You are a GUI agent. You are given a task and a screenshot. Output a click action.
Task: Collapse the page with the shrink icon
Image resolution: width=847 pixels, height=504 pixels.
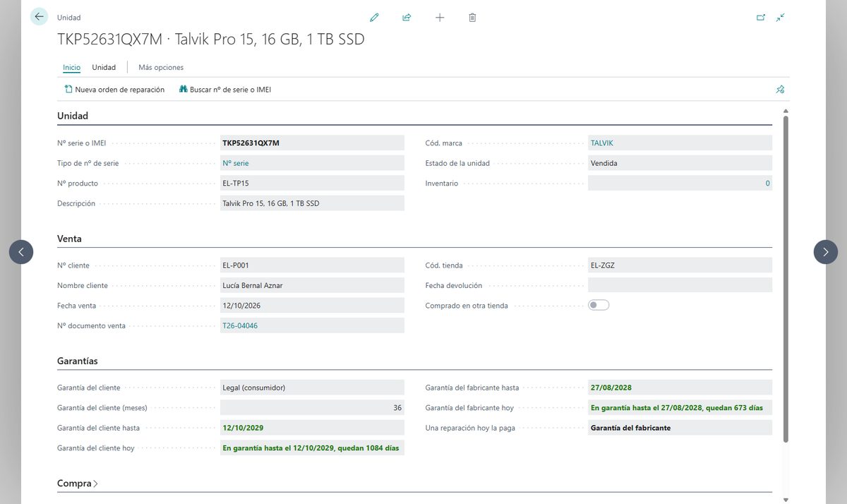point(780,18)
